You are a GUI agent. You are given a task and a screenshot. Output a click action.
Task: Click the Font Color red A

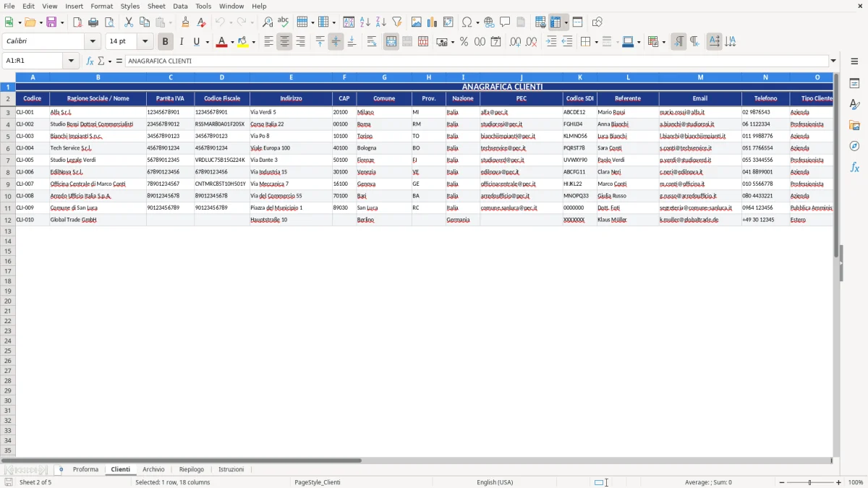pos(221,42)
